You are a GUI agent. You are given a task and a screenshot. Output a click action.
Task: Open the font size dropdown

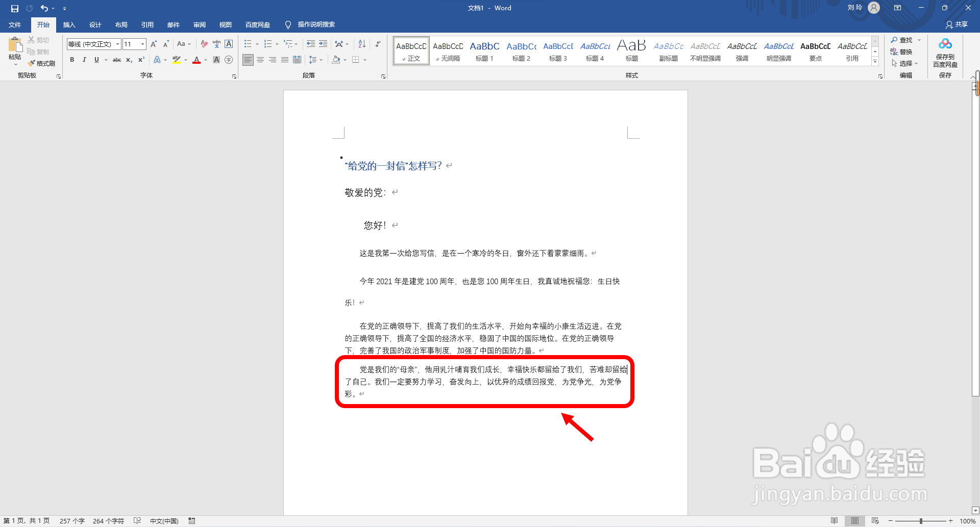[x=142, y=44]
